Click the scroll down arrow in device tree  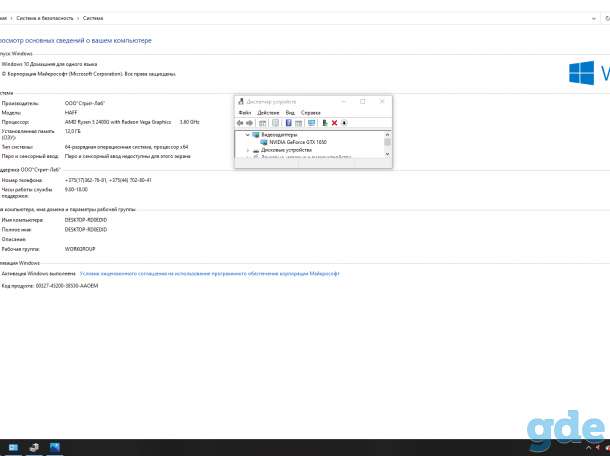pos(387,154)
